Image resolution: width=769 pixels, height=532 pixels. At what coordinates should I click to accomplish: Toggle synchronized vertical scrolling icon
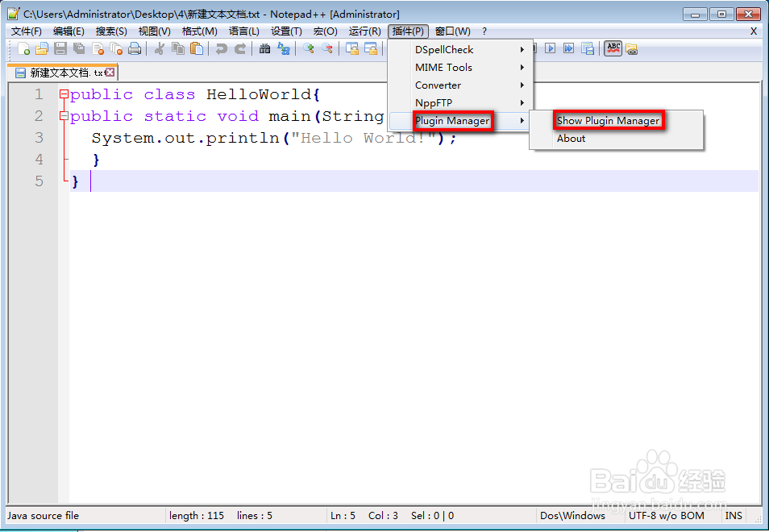tap(352, 48)
